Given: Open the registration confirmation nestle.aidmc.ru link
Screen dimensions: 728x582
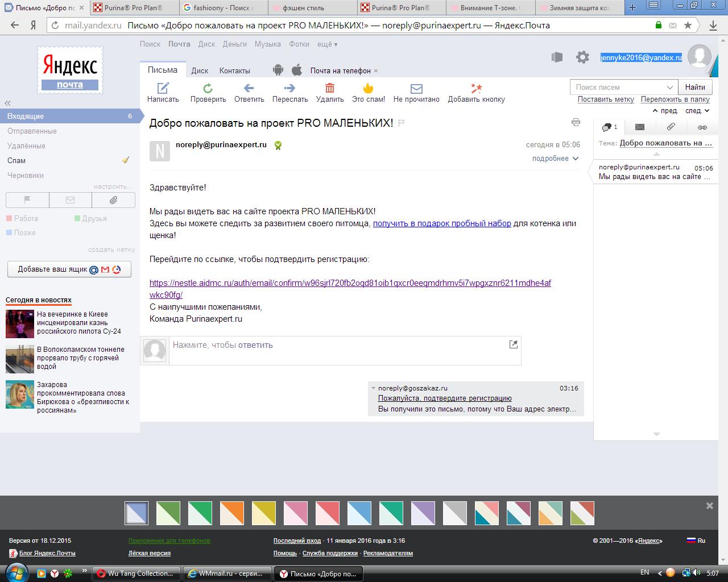Looking at the screenshot, I should tap(350, 289).
